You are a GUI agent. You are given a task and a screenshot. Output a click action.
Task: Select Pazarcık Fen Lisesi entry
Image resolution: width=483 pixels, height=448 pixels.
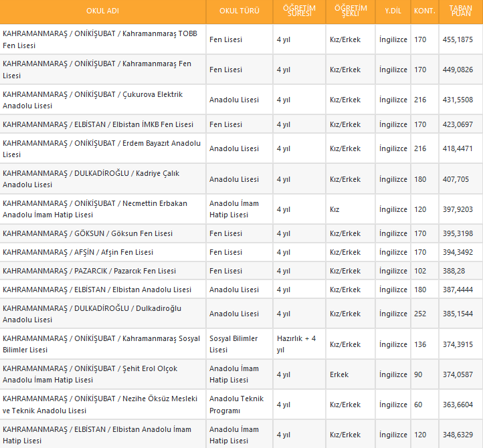click(x=90, y=271)
